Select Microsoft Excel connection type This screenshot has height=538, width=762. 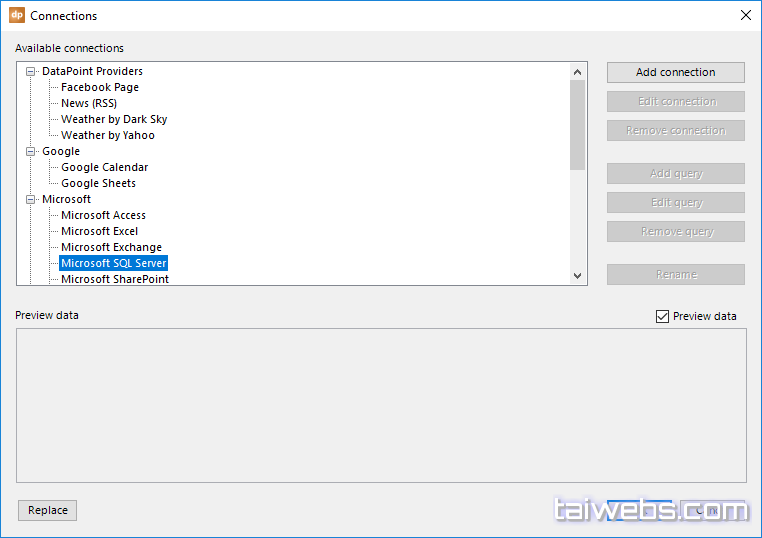(99, 232)
